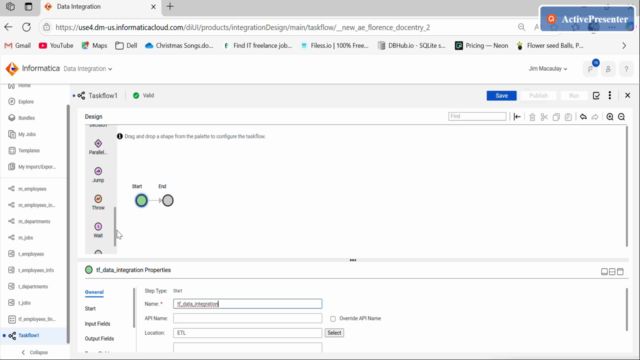Screen dimensions: 640x360
Task: Click the canvas vertical scrollbar
Action: click(627, 187)
